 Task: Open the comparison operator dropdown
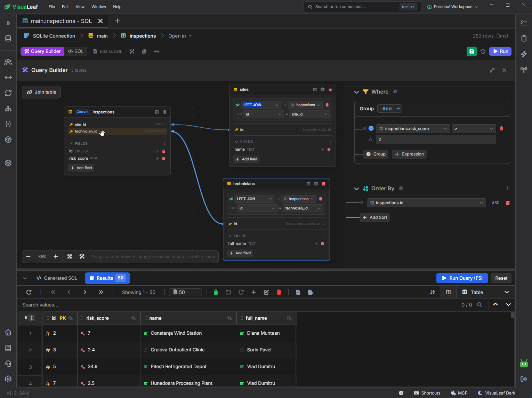click(x=474, y=129)
